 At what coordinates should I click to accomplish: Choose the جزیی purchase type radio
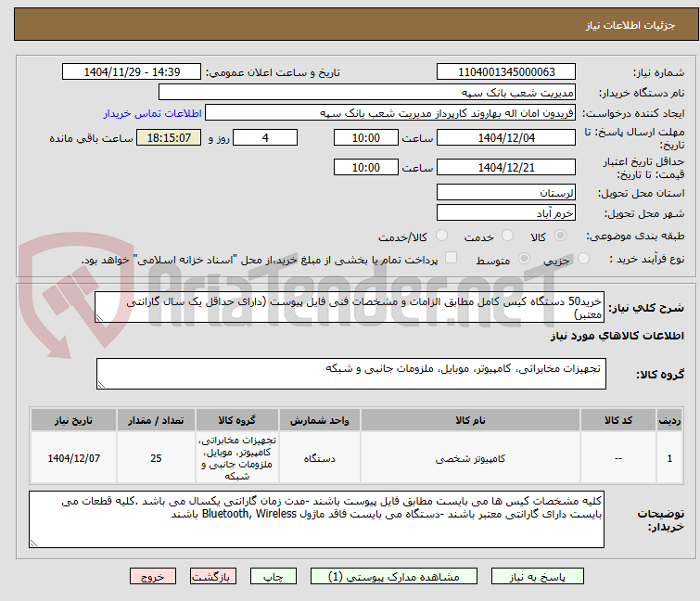583,258
